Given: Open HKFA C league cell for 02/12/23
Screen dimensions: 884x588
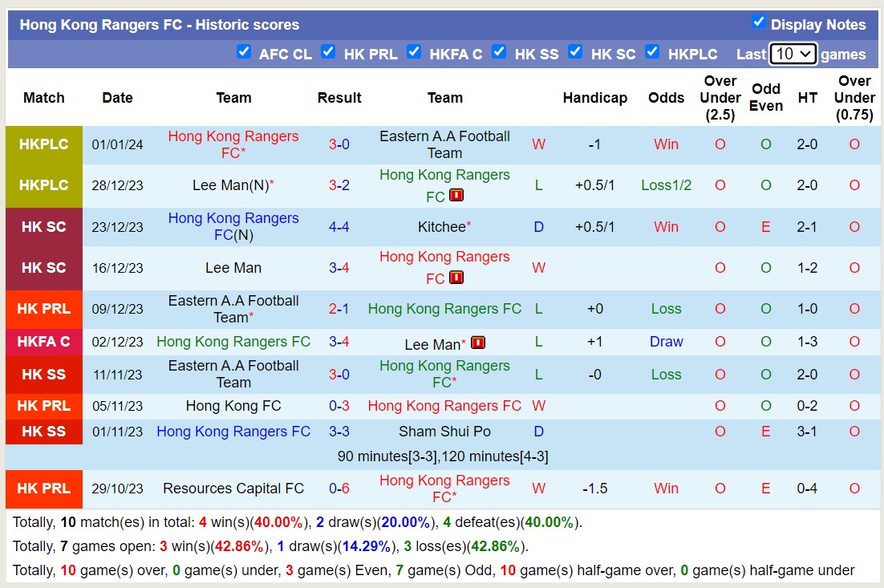Looking at the screenshot, I should [44, 342].
